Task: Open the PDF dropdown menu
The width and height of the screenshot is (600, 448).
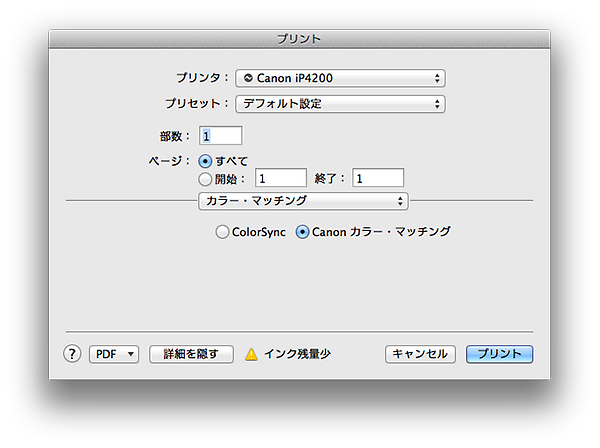Action: pyautogui.click(x=114, y=354)
